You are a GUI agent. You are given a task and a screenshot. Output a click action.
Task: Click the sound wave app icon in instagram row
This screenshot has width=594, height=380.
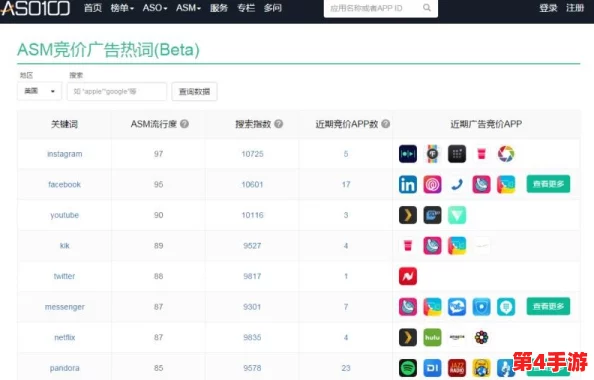[x=408, y=154]
